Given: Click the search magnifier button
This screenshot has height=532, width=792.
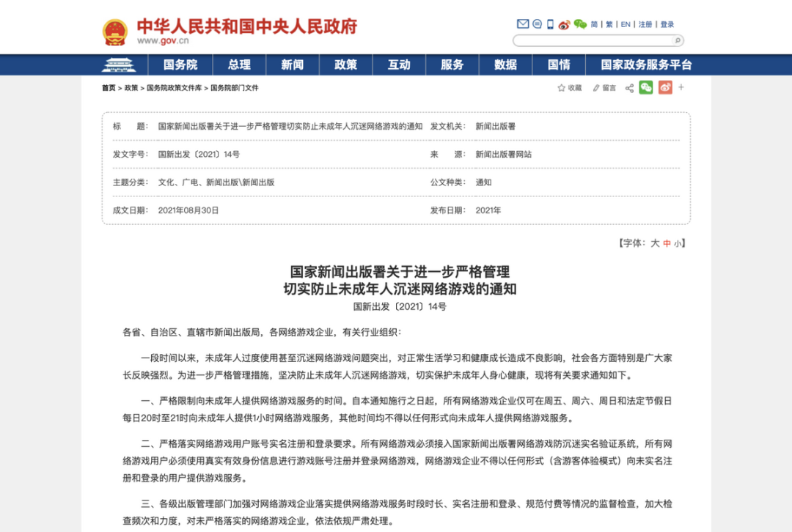Looking at the screenshot, I should click(x=678, y=40).
